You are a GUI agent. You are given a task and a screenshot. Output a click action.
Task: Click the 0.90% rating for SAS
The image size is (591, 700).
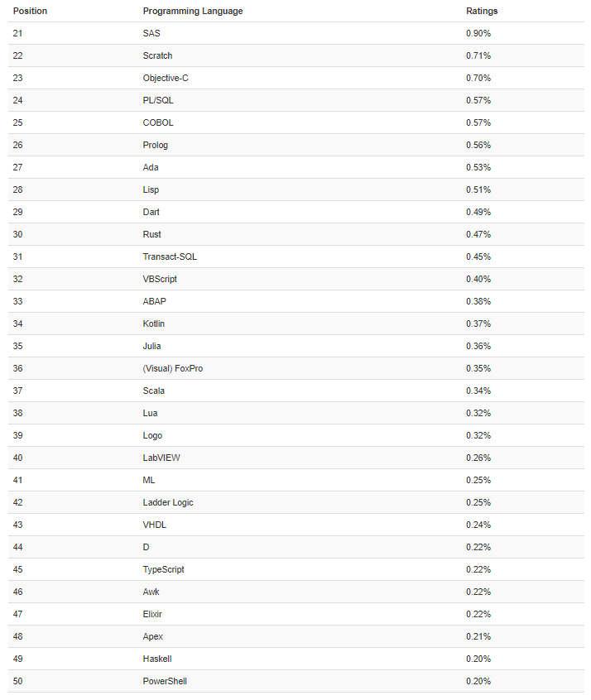tap(478, 33)
